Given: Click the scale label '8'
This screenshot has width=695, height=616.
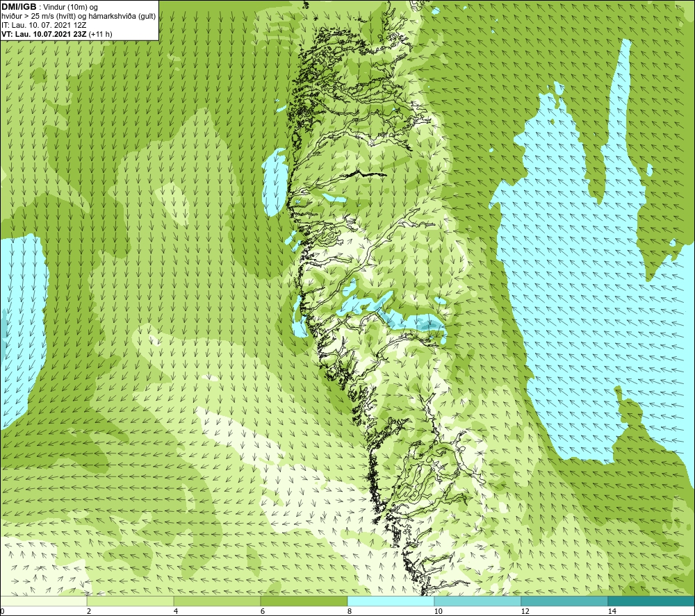Looking at the screenshot, I should pyautogui.click(x=350, y=612).
